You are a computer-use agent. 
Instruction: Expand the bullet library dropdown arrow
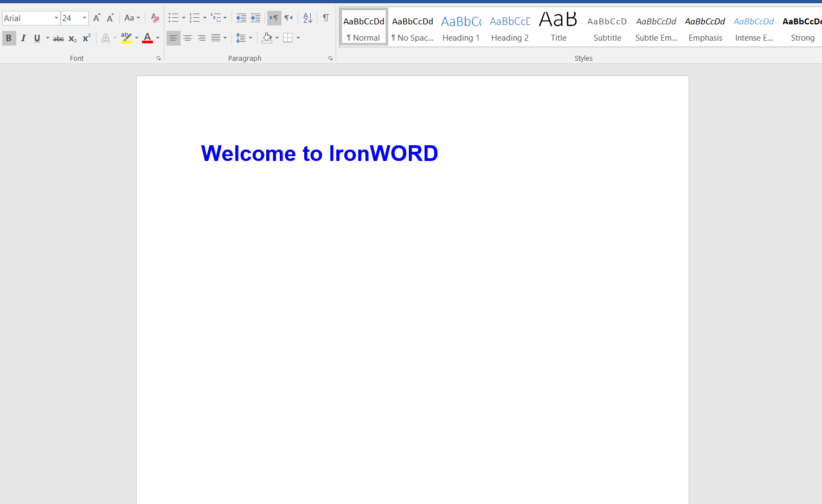click(184, 18)
